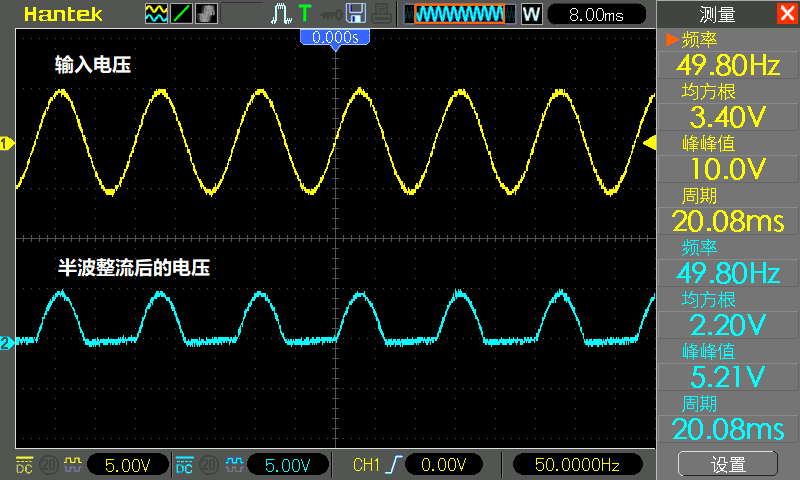This screenshot has width=800, height=480.
Task: Click the green diagonal line icon
Action: tap(182, 14)
